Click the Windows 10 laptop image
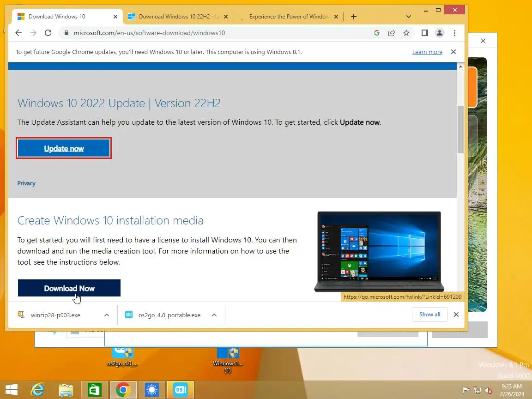 coord(379,251)
